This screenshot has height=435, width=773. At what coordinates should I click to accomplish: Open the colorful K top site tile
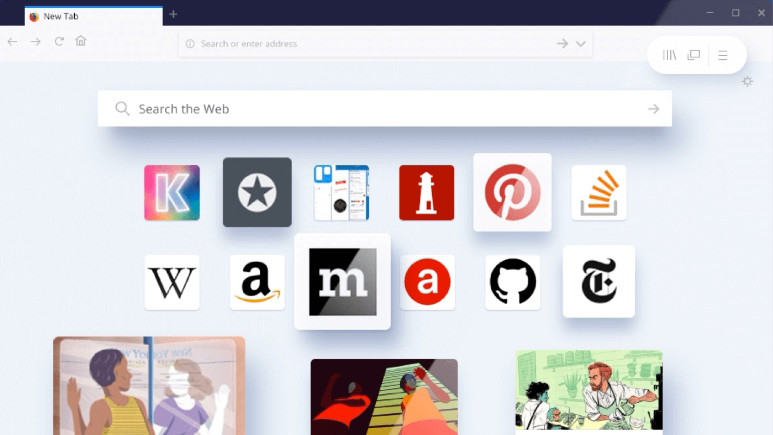point(172,192)
